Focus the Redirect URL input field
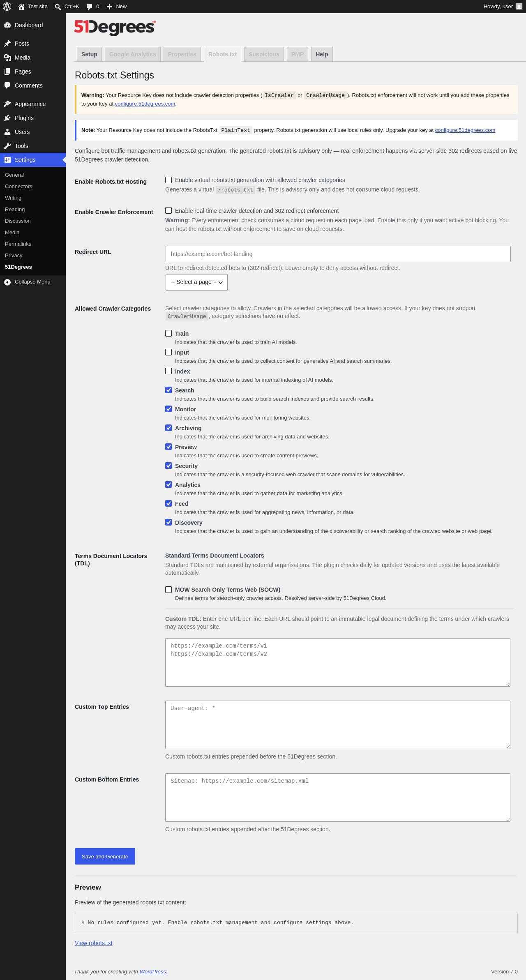The image size is (526, 980). pyautogui.click(x=338, y=254)
